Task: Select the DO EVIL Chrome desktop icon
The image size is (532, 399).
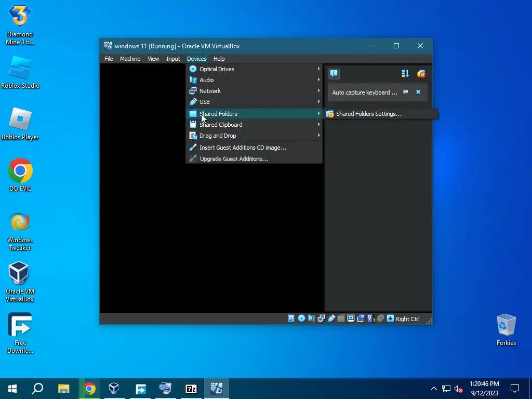Action: click(x=20, y=175)
